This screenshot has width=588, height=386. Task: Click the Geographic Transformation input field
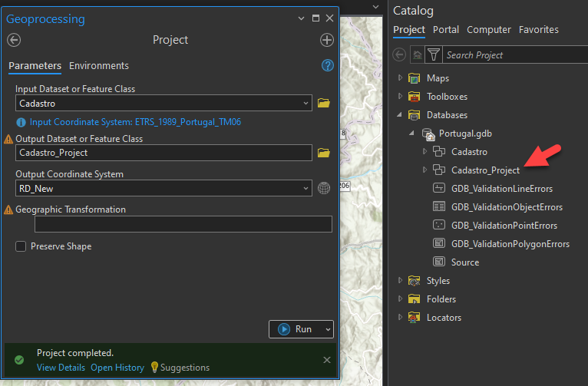[x=183, y=224]
